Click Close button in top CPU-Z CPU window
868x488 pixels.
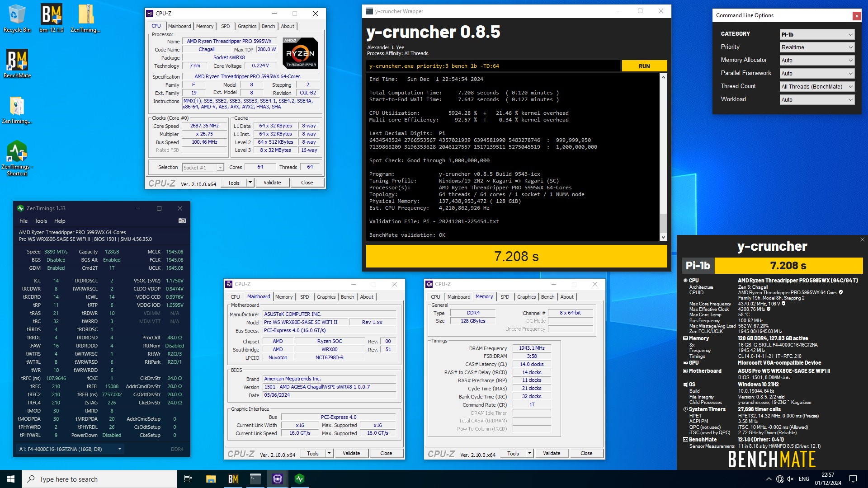[307, 183]
